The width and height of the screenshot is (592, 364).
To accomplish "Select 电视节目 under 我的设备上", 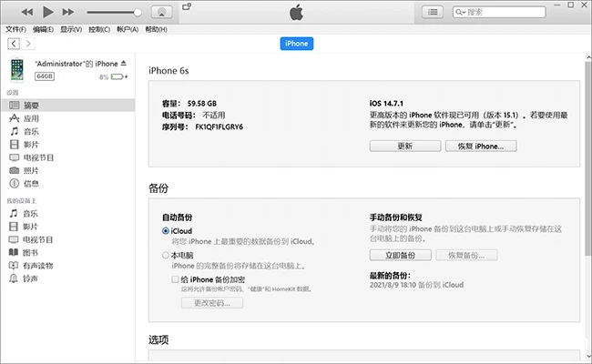I will [68, 239].
